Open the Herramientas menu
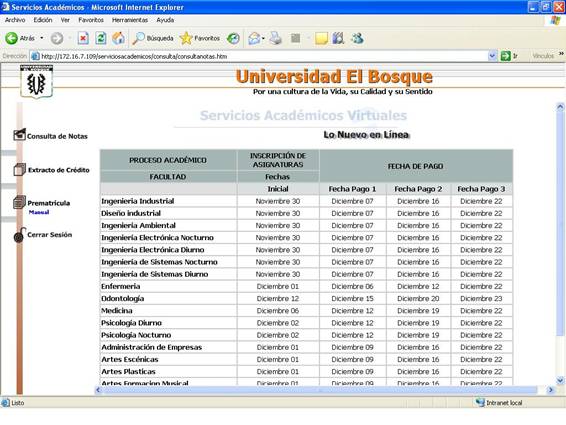The image size is (566, 425). [x=130, y=20]
